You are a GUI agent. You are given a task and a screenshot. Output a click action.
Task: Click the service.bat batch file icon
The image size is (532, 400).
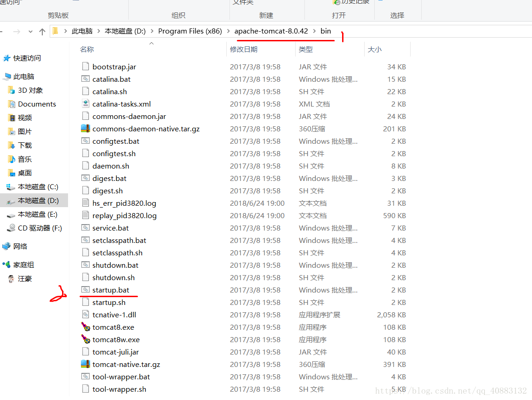[86, 228]
